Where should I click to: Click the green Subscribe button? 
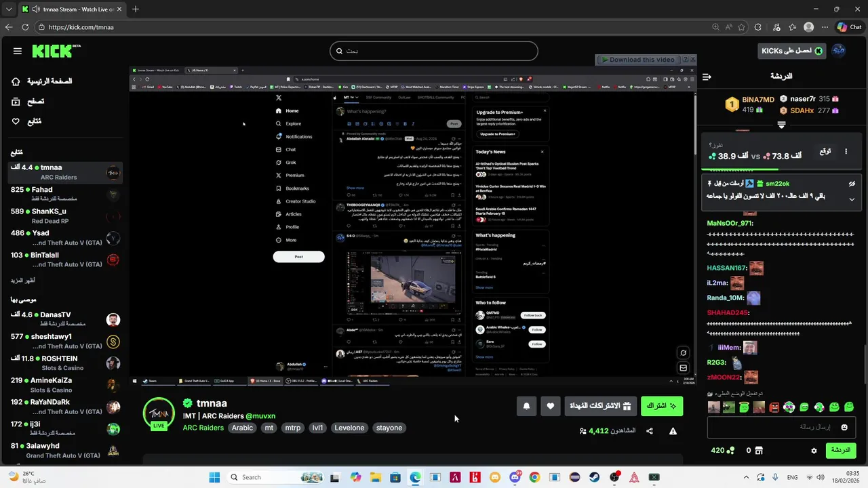click(661, 406)
